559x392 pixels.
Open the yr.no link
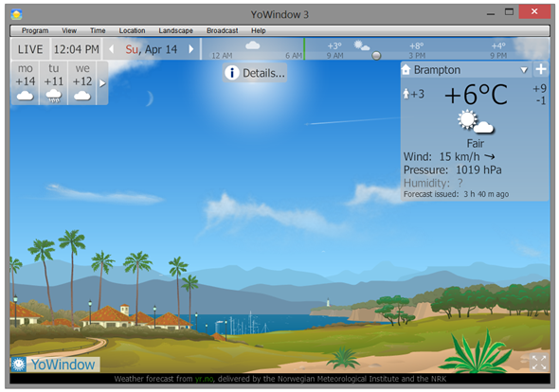(204, 379)
